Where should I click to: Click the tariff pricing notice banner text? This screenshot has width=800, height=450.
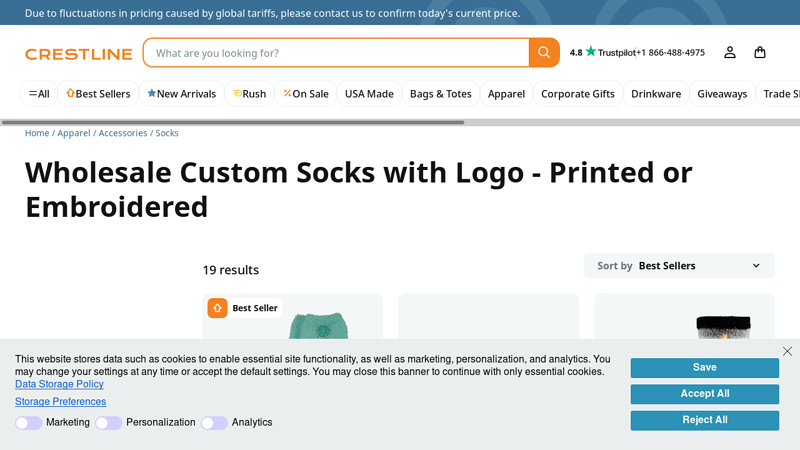272,13
